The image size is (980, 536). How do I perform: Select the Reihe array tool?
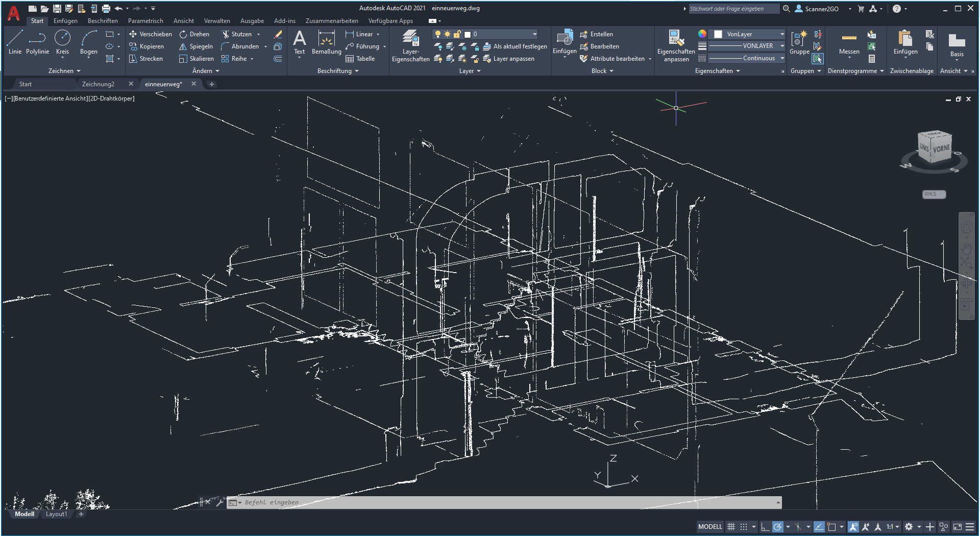[x=234, y=59]
